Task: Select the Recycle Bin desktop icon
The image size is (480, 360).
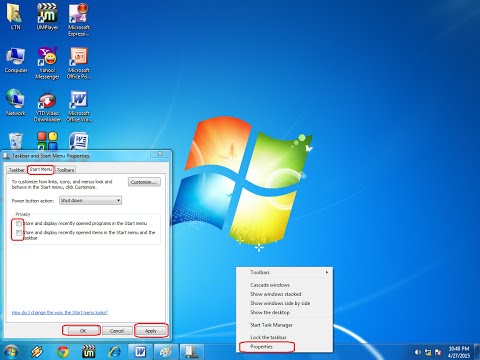Action: click(15, 141)
